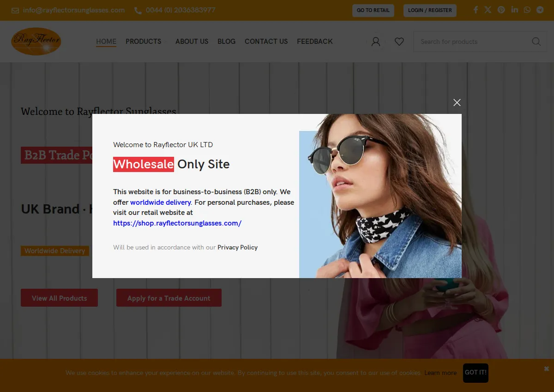The height and width of the screenshot is (392, 554).
Task: Open the LinkedIn social icon
Action: (x=515, y=10)
